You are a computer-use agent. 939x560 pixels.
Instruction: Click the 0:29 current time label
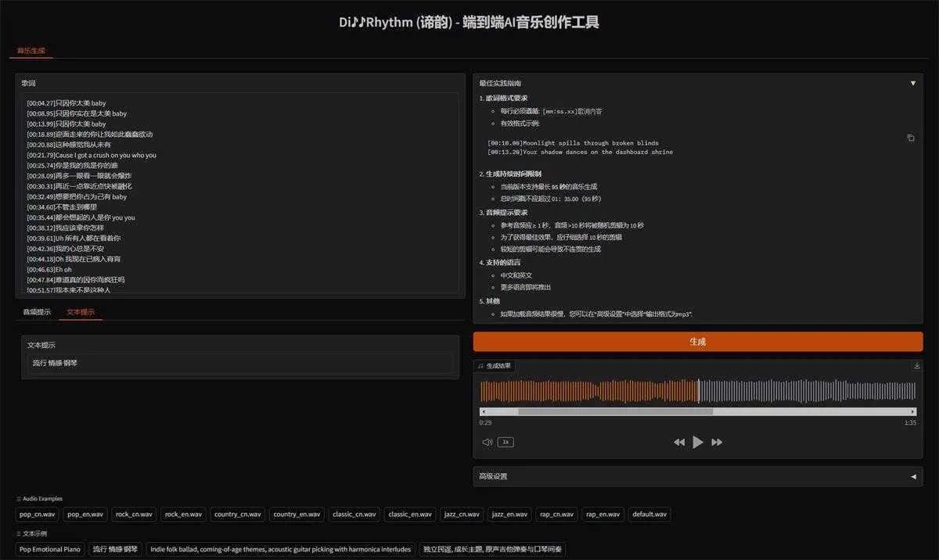tap(485, 422)
